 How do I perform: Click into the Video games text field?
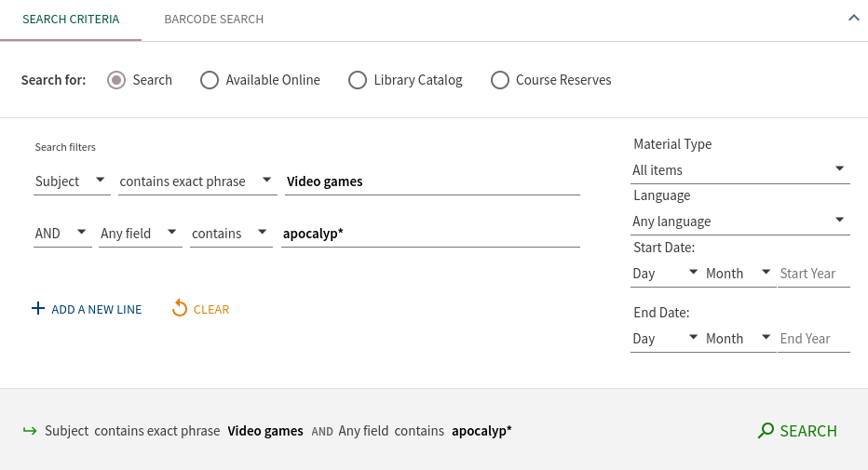pos(430,181)
